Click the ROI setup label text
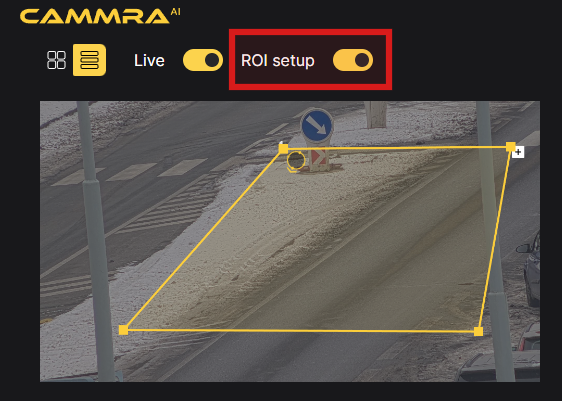Viewport: 562px width, 401px height. pos(278,60)
